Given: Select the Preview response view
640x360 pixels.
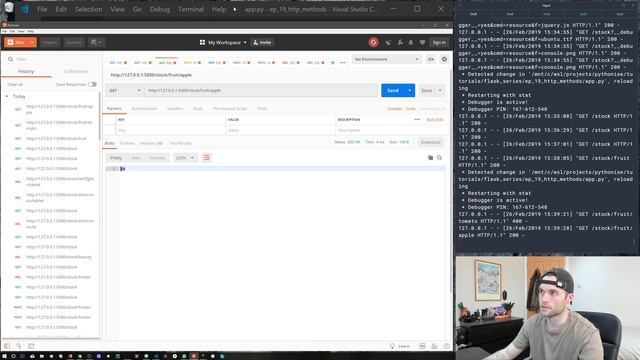Looking at the screenshot, I should [157, 158].
